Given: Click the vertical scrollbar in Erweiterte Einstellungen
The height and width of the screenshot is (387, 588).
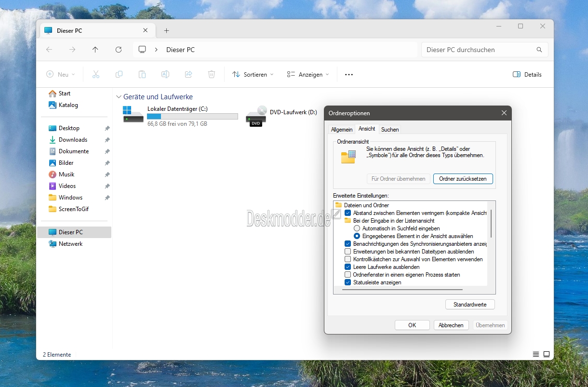Looking at the screenshot, I should pyautogui.click(x=491, y=224).
